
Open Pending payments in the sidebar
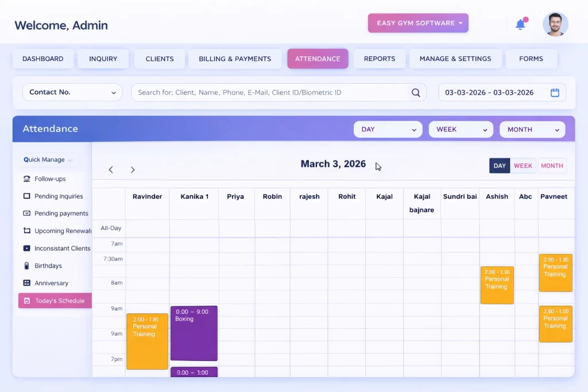point(61,214)
